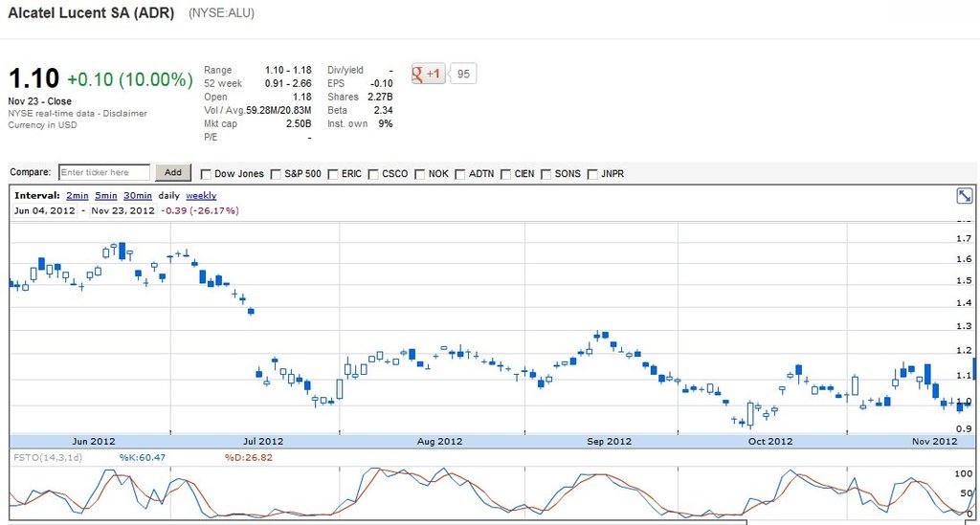This screenshot has height=525, width=980.
Task: Enable the ADTN comparison checkbox
Action: coord(460,174)
